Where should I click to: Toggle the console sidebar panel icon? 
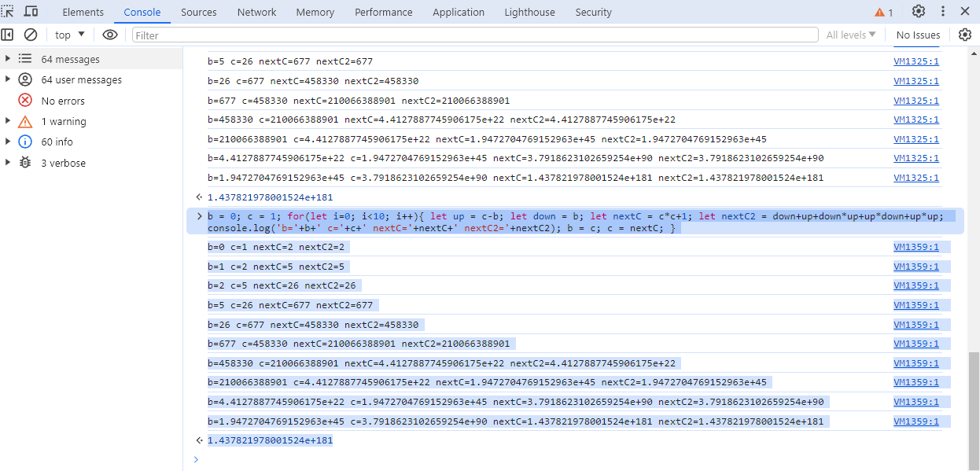click(x=7, y=35)
